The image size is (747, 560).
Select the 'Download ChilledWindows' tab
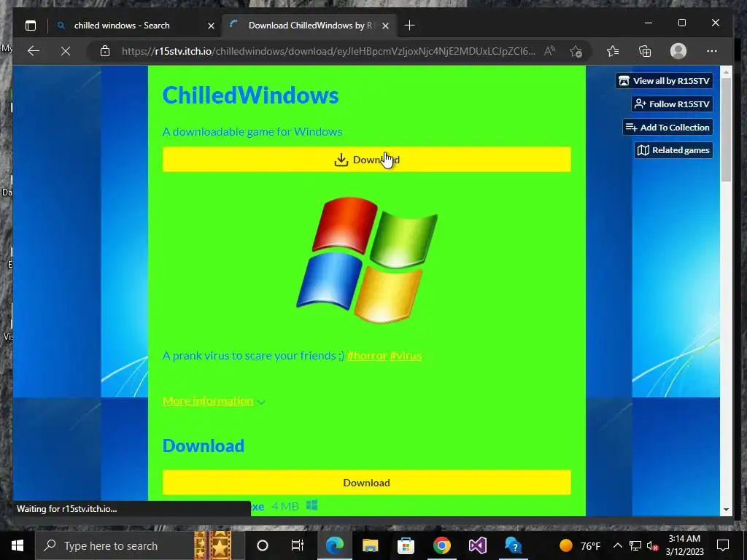pyautogui.click(x=309, y=26)
